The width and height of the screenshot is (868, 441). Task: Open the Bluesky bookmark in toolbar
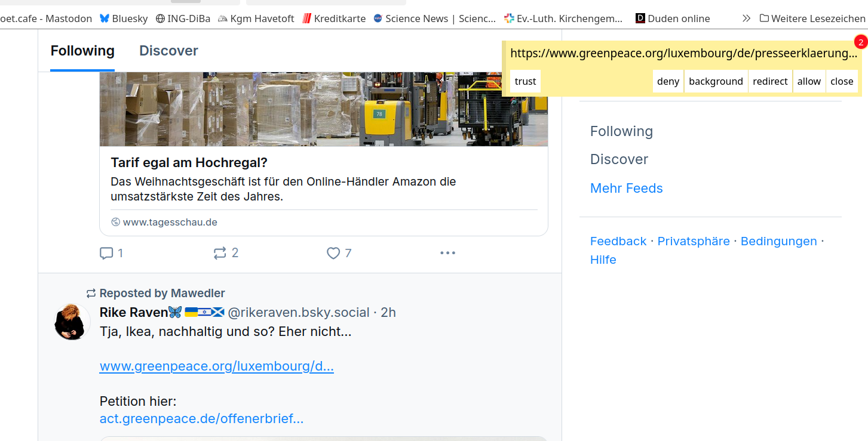click(x=124, y=18)
